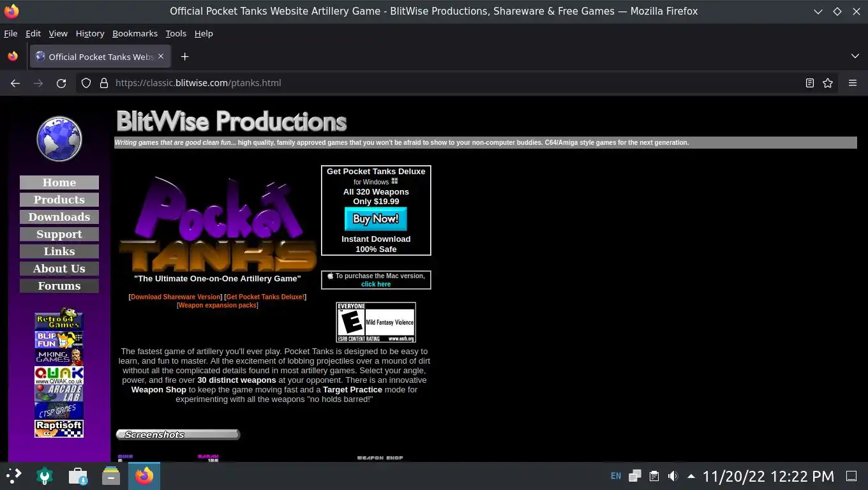Open the Bookmarks menu
Image resolution: width=868 pixels, height=490 pixels.
tap(135, 33)
